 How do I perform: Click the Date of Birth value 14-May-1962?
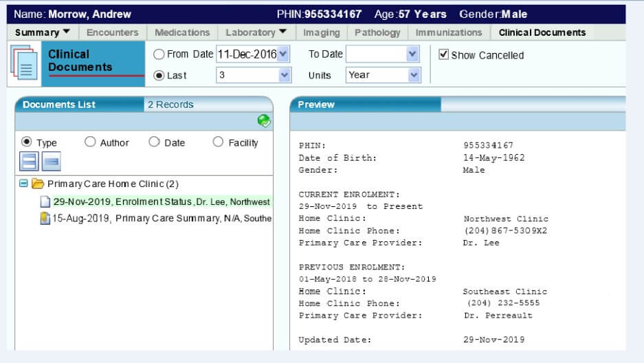pyautogui.click(x=493, y=157)
